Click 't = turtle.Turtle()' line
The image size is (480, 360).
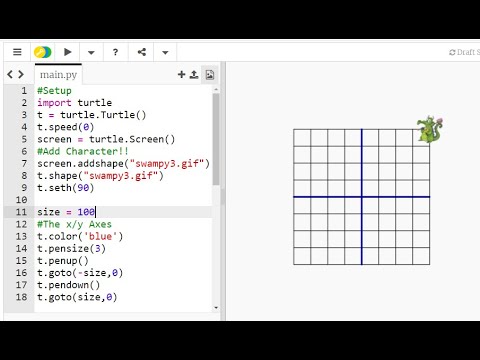click(x=92, y=115)
